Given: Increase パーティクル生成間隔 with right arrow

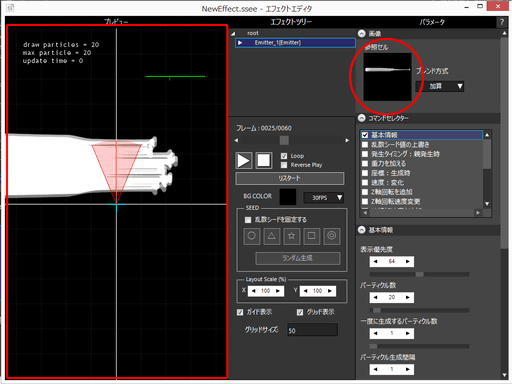Looking at the screenshot, I should (x=408, y=369).
